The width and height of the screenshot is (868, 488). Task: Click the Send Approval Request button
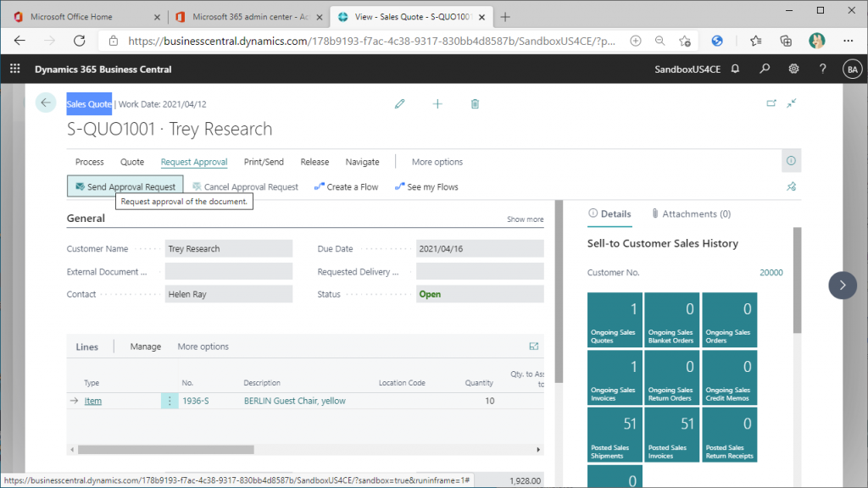click(x=125, y=186)
